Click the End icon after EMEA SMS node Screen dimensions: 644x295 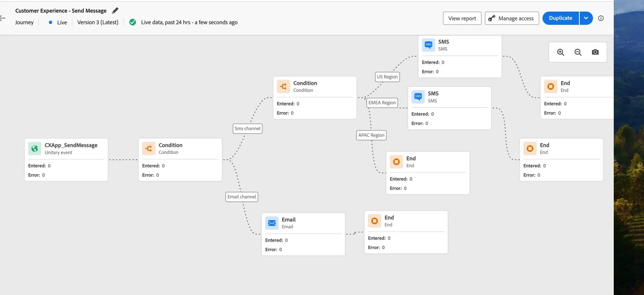tap(530, 149)
